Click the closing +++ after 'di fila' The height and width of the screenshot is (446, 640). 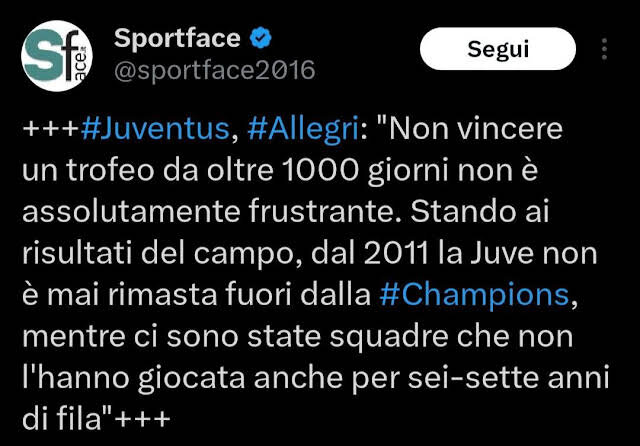142,419
